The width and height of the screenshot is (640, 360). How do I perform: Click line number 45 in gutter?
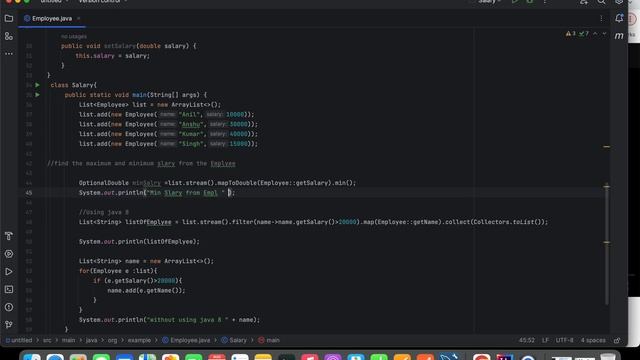tap(29, 193)
